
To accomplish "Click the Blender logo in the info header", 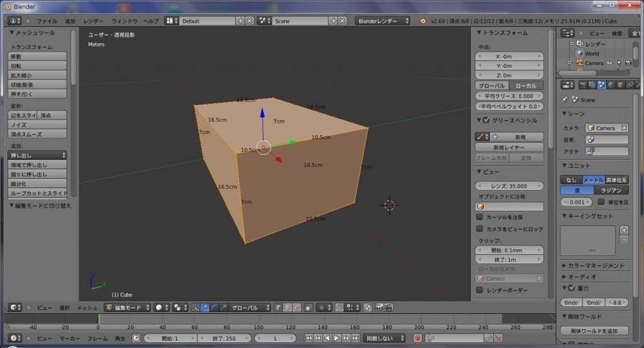I will click(x=423, y=21).
